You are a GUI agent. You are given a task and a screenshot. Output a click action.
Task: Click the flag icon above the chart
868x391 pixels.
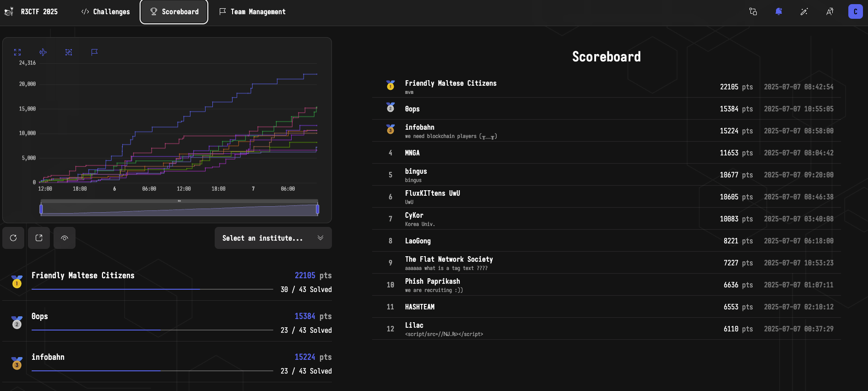94,52
